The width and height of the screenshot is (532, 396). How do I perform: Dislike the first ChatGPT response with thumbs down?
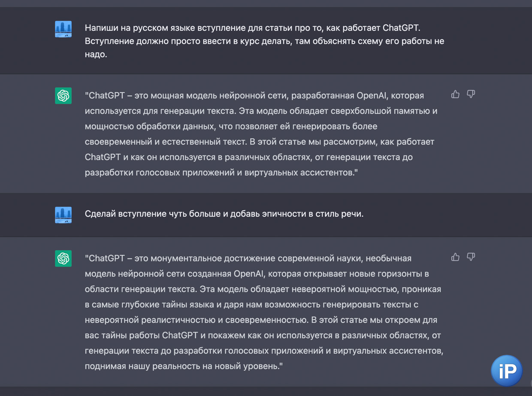coord(471,94)
